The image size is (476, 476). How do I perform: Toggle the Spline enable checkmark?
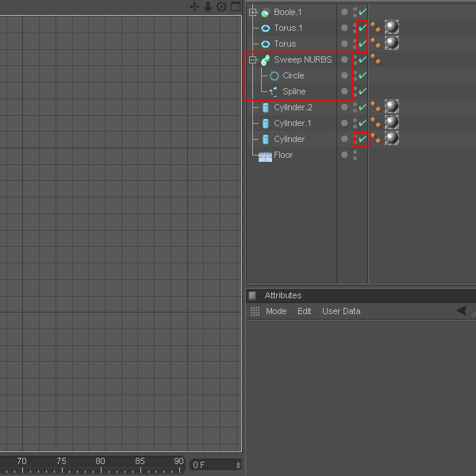(x=363, y=91)
